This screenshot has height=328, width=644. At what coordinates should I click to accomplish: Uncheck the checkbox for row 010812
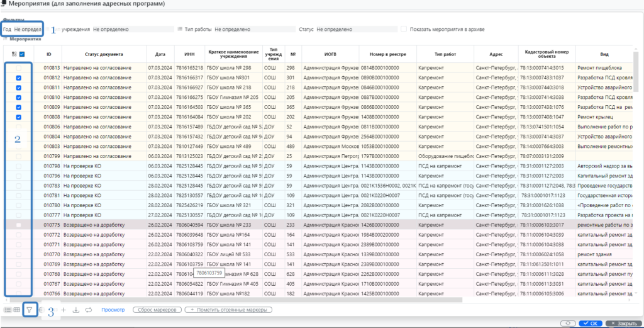click(x=19, y=78)
